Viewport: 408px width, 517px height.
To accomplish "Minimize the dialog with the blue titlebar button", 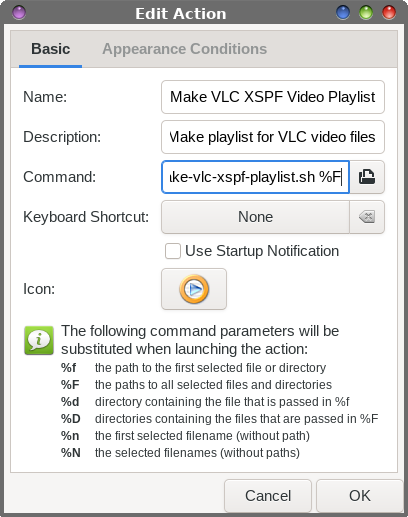I will coord(343,13).
